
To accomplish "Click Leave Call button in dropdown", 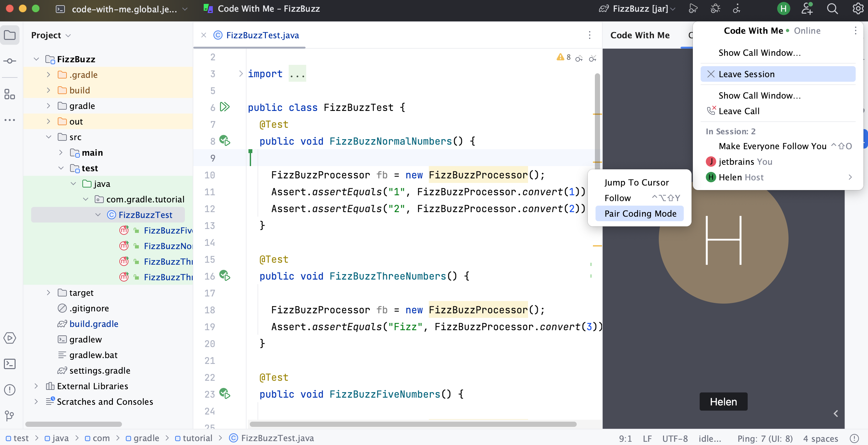I will (739, 111).
